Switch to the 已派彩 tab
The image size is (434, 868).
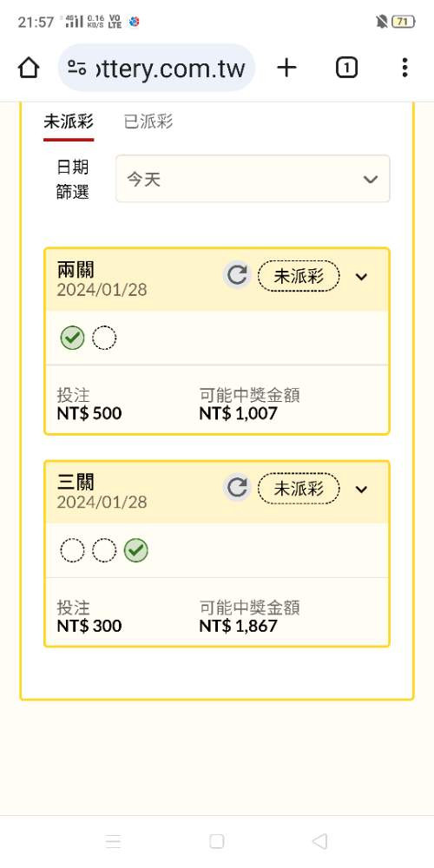[148, 122]
